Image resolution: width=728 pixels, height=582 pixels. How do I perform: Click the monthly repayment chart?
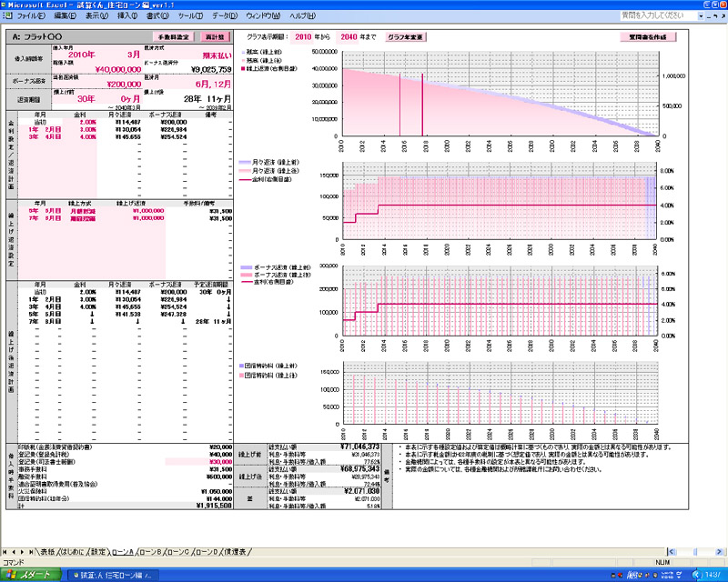499,201
